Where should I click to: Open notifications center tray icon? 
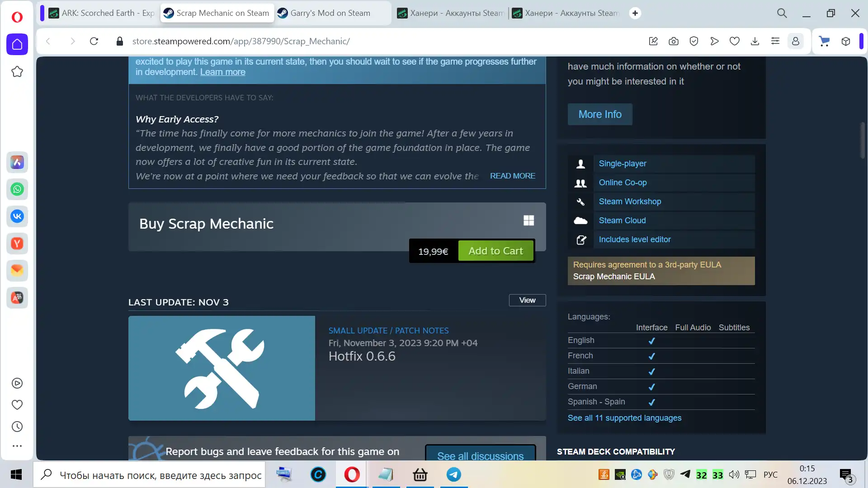846,475
